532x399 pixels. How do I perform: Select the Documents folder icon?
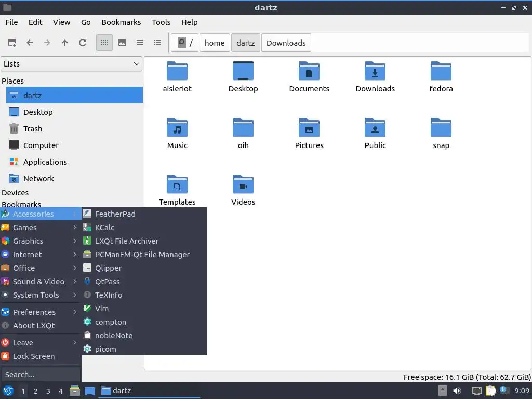(x=309, y=71)
